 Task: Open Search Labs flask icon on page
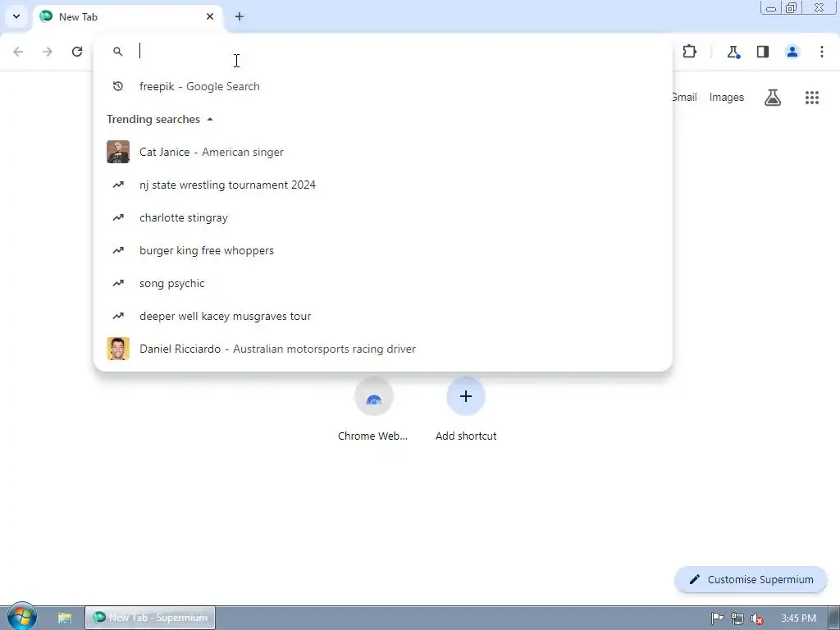point(773,98)
